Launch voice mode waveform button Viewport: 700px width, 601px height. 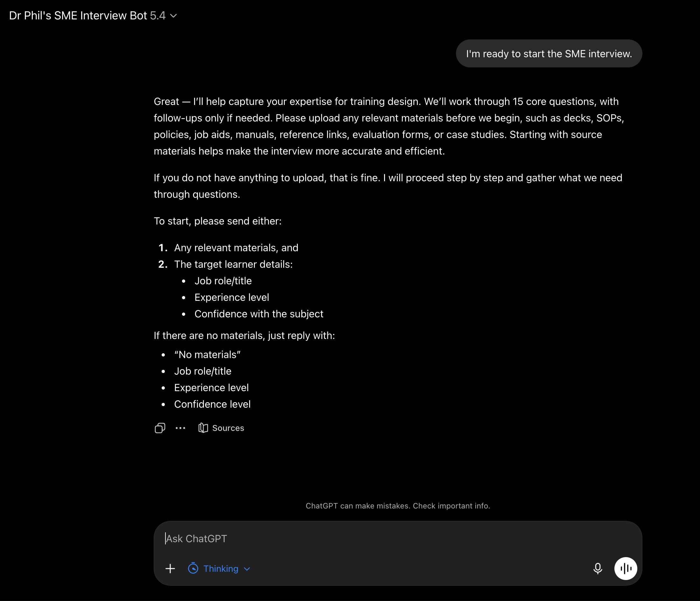point(626,569)
